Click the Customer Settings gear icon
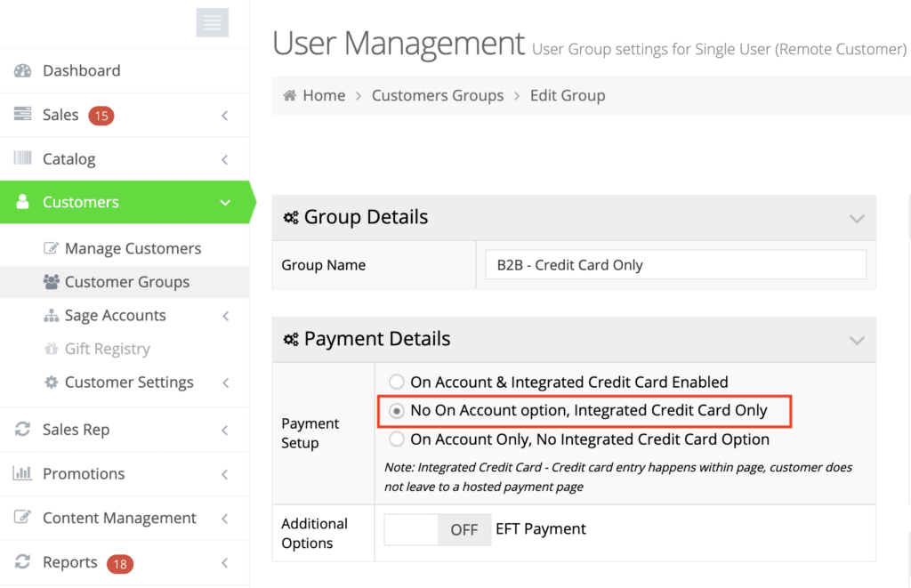The height and width of the screenshot is (588, 911). pyautogui.click(x=52, y=383)
